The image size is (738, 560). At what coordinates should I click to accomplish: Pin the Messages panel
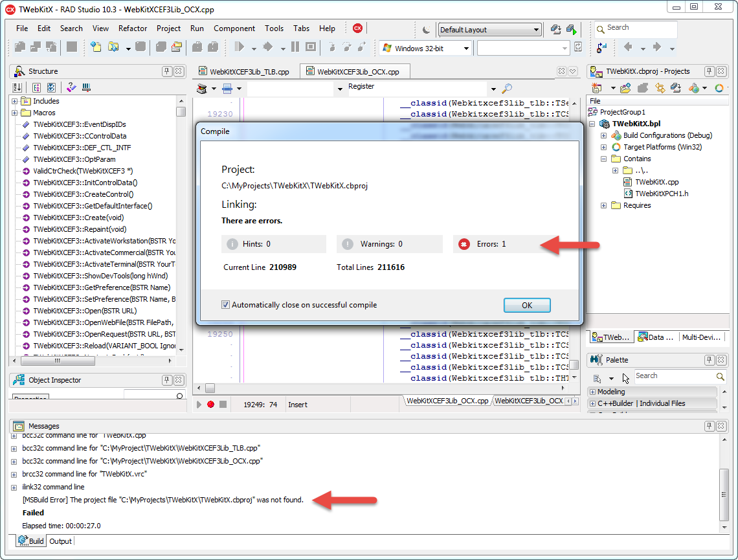pyautogui.click(x=710, y=426)
